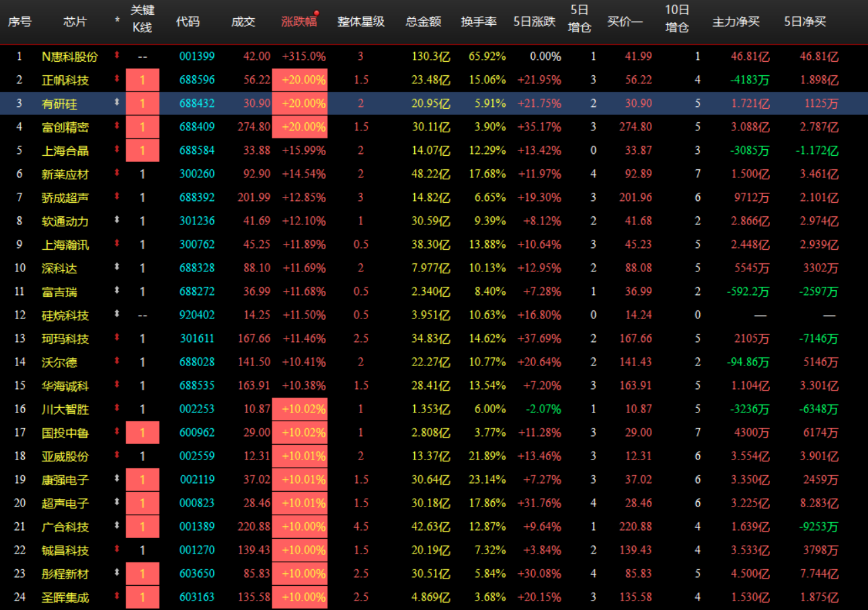Click the 芯片 column header

tap(75, 21)
